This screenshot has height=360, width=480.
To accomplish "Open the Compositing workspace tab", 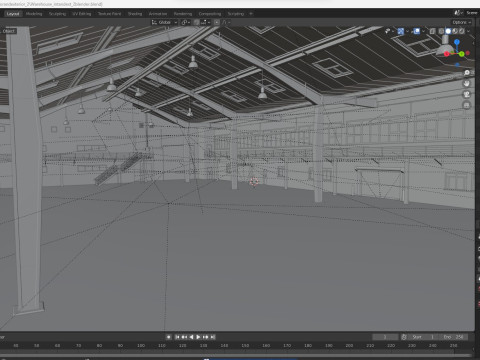I will [210, 14].
